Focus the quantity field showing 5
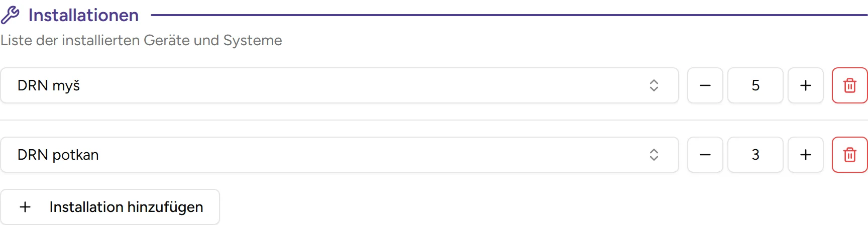Screen dimensions: 868x225 755,85
